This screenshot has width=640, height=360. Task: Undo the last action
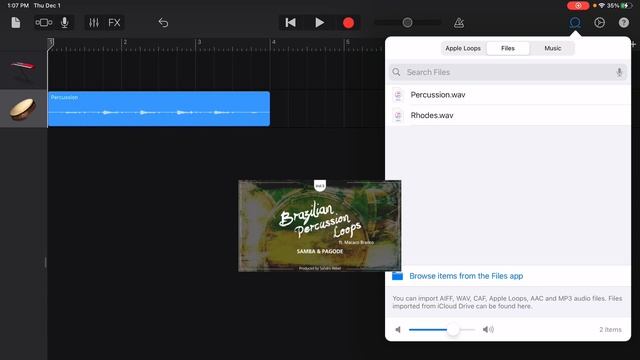[163, 22]
